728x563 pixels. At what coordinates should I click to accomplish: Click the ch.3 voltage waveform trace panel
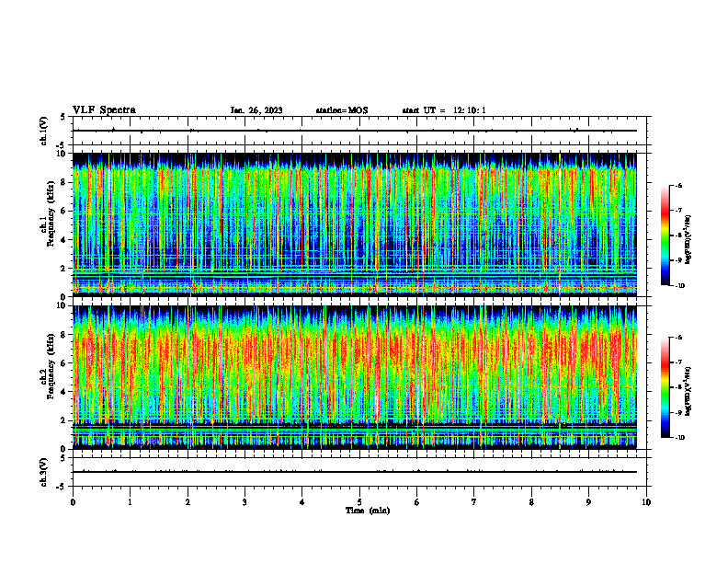pos(359,472)
